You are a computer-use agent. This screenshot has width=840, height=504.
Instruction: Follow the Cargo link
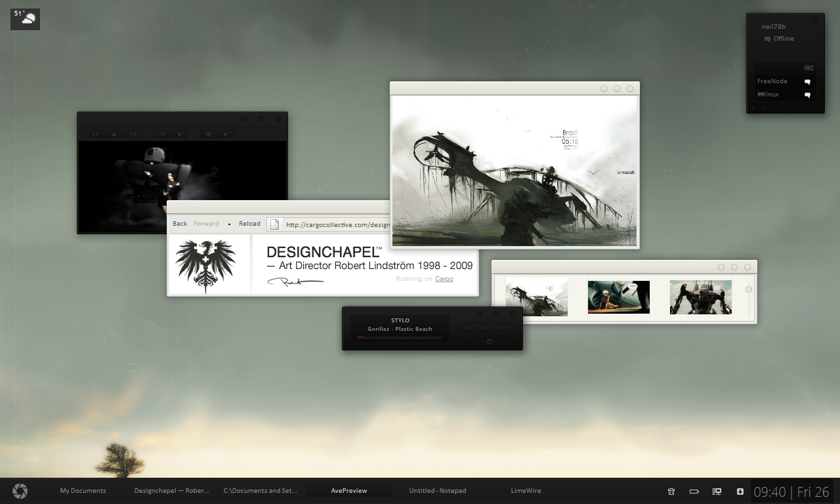[x=444, y=279]
